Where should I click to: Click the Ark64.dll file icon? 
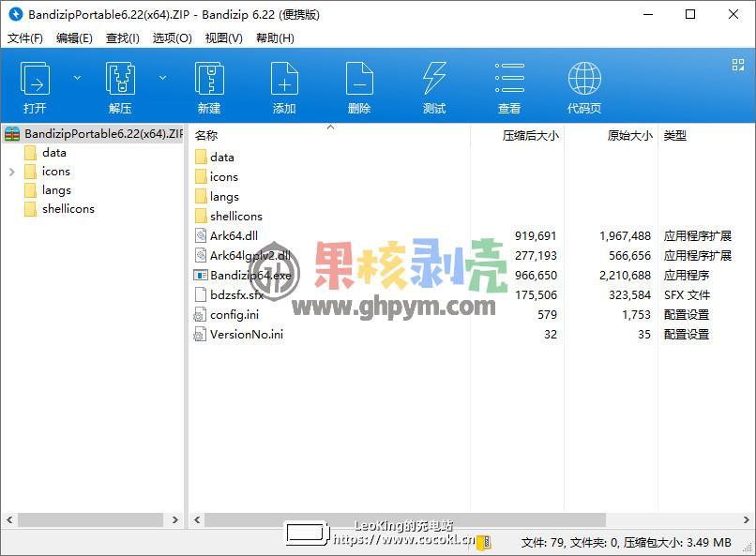coord(201,235)
